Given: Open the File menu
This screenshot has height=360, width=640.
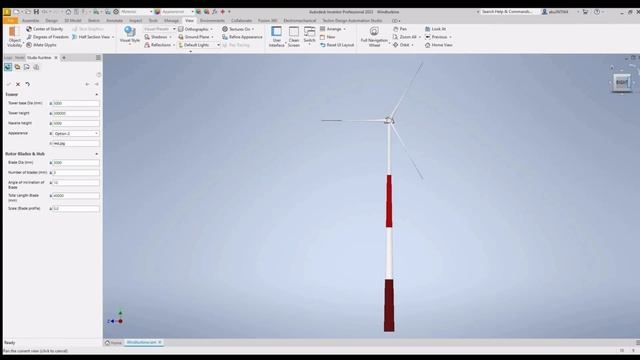Looking at the screenshot, I should 11,20.
